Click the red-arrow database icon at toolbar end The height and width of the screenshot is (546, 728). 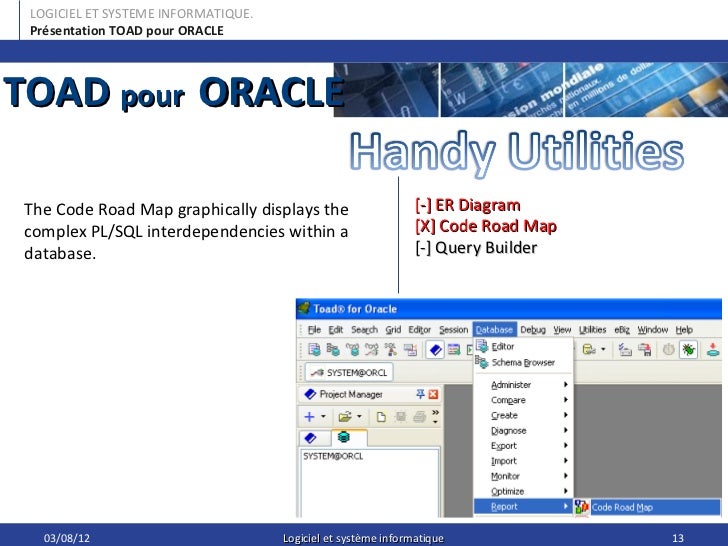(713, 349)
